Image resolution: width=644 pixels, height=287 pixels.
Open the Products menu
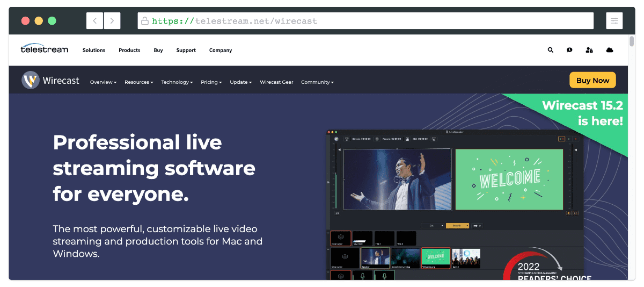(129, 51)
